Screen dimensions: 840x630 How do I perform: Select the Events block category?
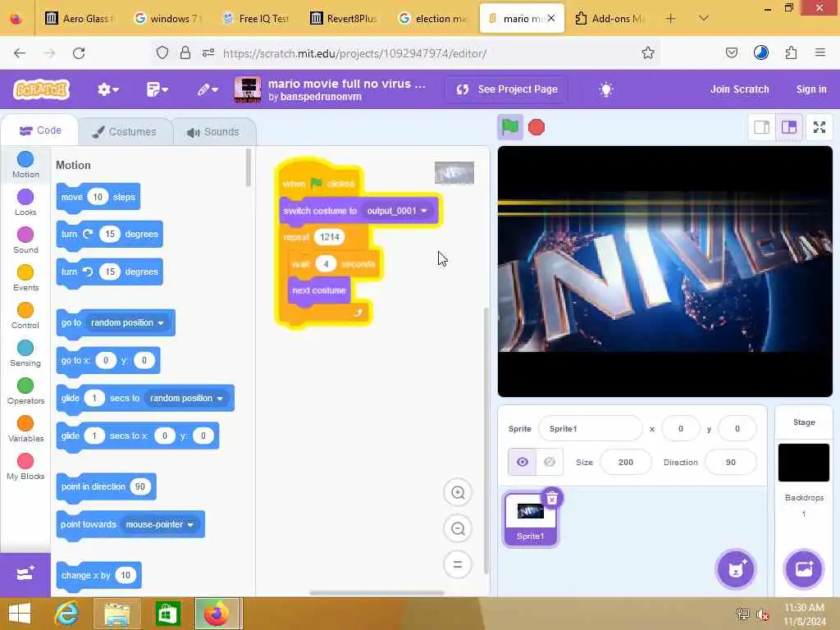tap(25, 278)
